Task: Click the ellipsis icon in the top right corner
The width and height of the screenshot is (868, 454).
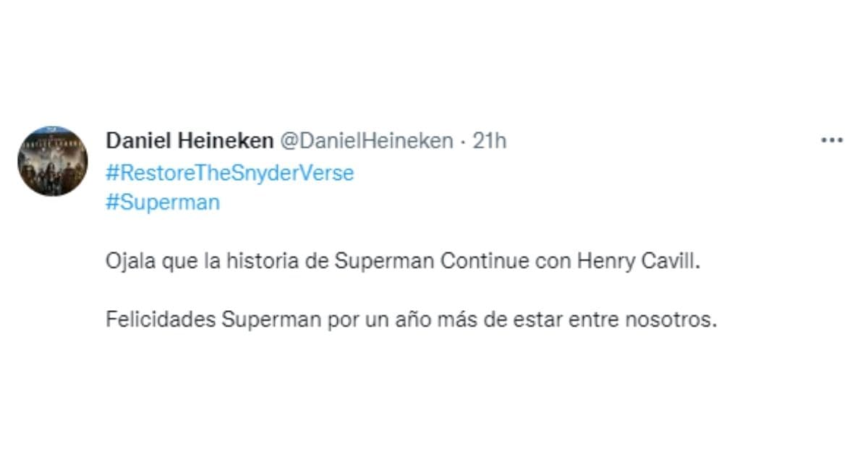Action: pyautogui.click(x=833, y=139)
